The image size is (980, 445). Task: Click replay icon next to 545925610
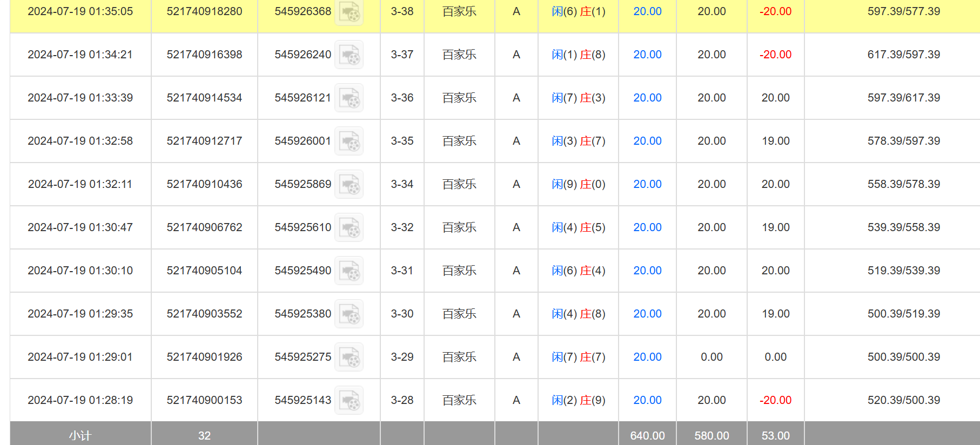click(x=349, y=227)
